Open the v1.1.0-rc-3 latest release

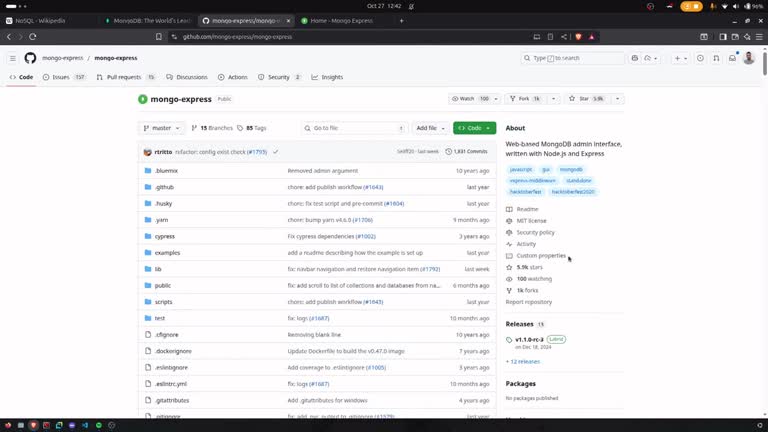pos(529,339)
